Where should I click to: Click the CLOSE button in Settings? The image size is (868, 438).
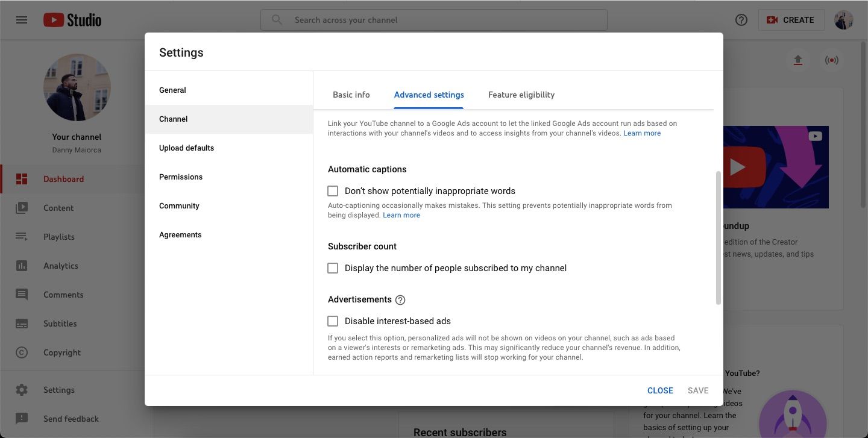pos(660,390)
